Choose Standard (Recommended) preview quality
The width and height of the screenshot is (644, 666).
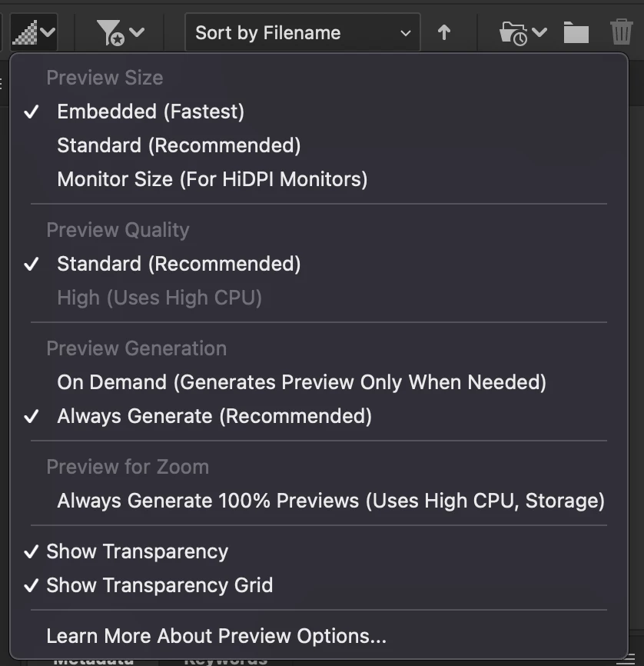pos(178,264)
